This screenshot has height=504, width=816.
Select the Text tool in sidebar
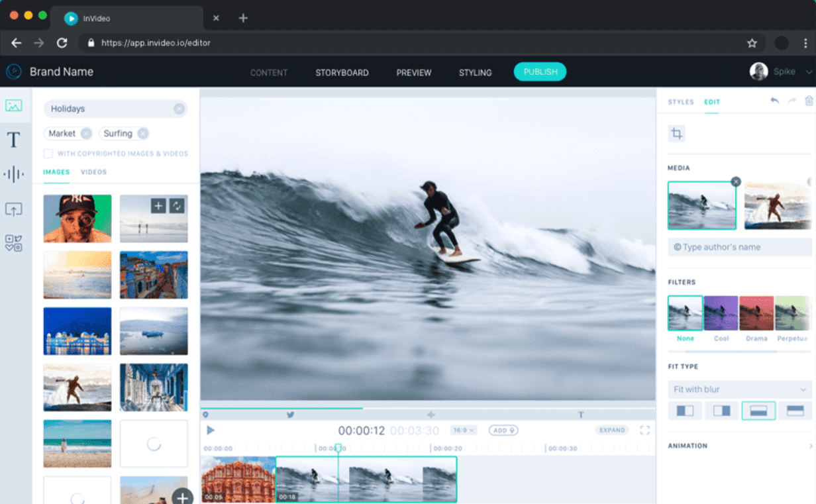13,140
